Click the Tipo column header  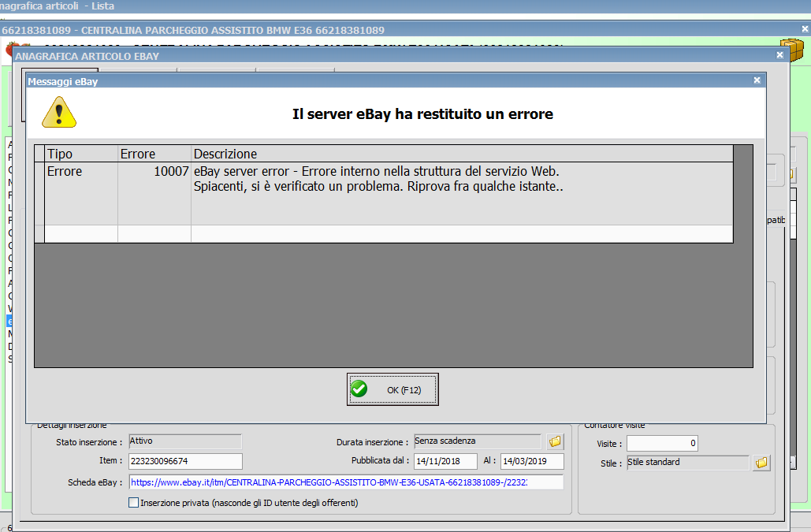[x=81, y=154]
